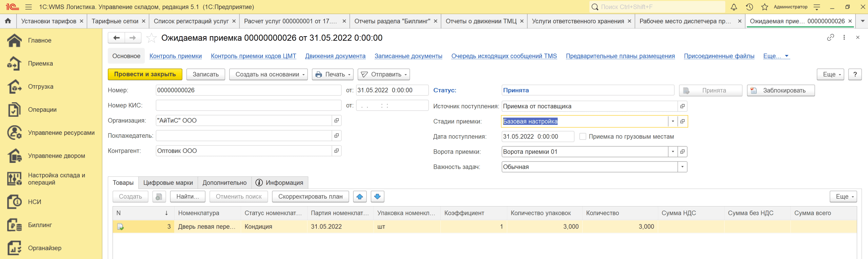
Task: Open the Биллинг section in sidebar
Action: click(40, 225)
